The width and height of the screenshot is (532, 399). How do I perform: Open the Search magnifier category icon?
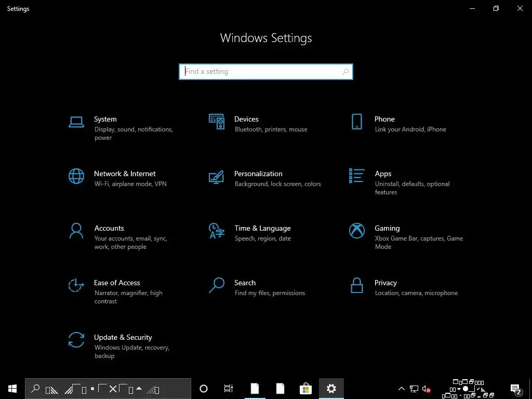click(x=217, y=285)
